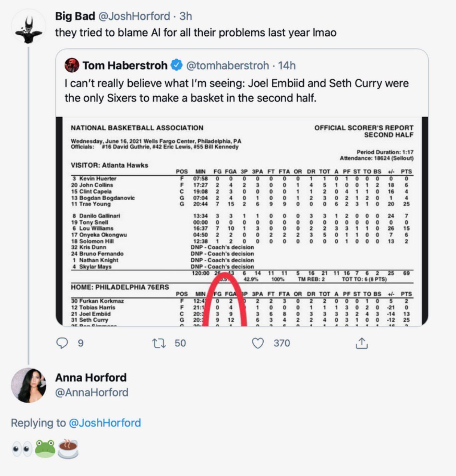Open the scorer's report box score image
456x476 pixels.
click(242, 221)
